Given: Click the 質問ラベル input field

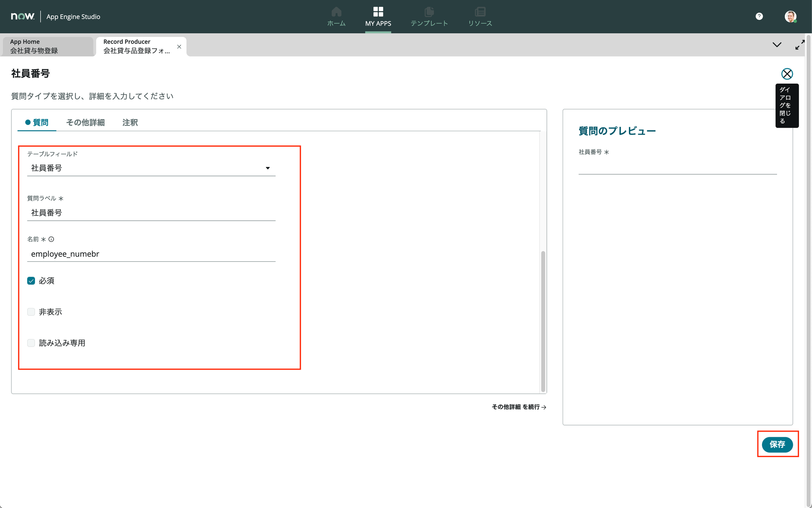Looking at the screenshot, I should coord(151,213).
